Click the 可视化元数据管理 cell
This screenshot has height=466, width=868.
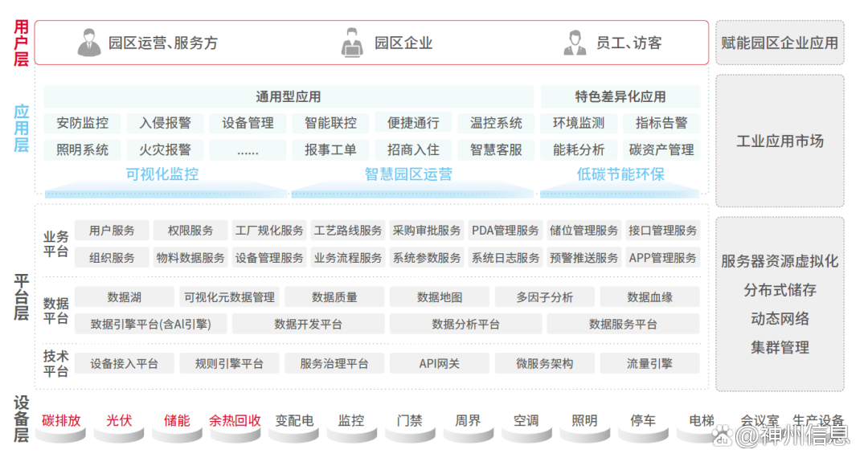click(229, 297)
